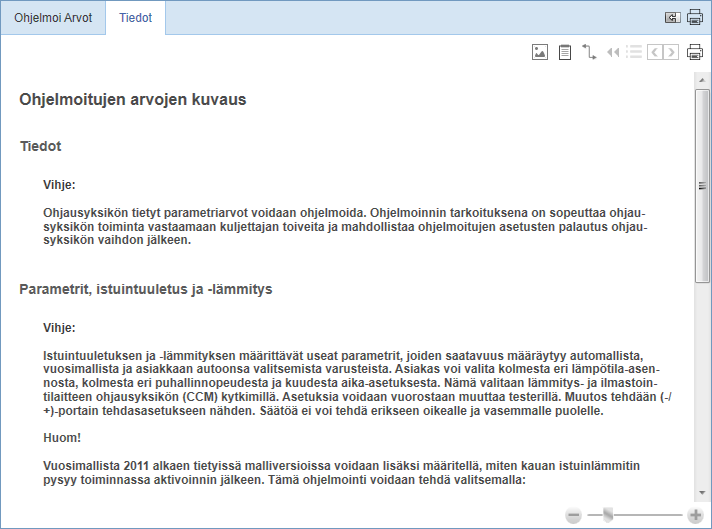712x529 pixels.
Task: Click the back-arrow panel icon in tab bar
Action: (x=672, y=17)
